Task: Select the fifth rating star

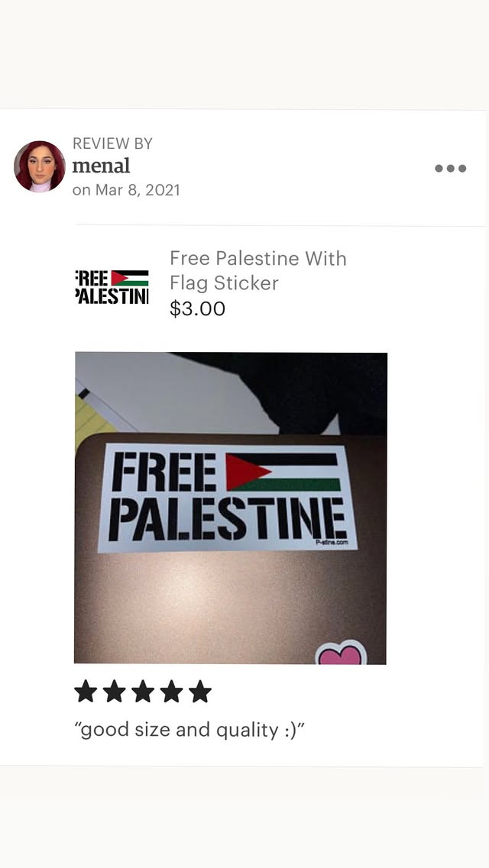Action: click(200, 692)
